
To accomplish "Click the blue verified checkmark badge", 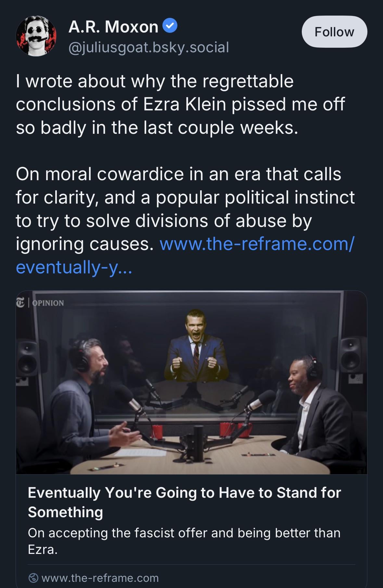I will click(x=170, y=26).
